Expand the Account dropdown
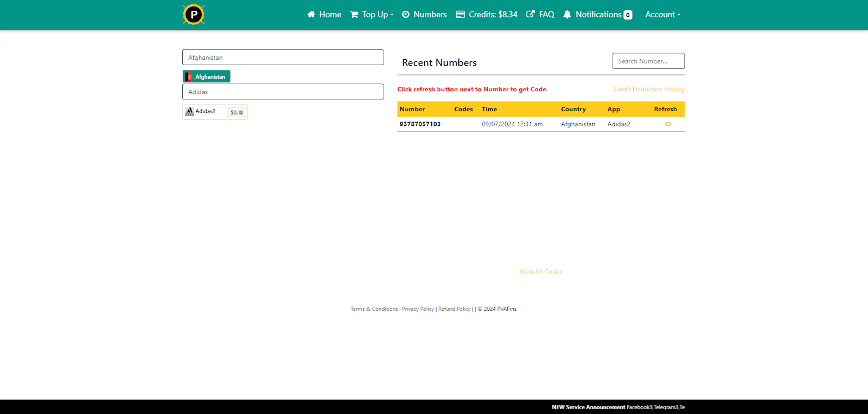Screen dimensions: 868x414 click(662, 15)
